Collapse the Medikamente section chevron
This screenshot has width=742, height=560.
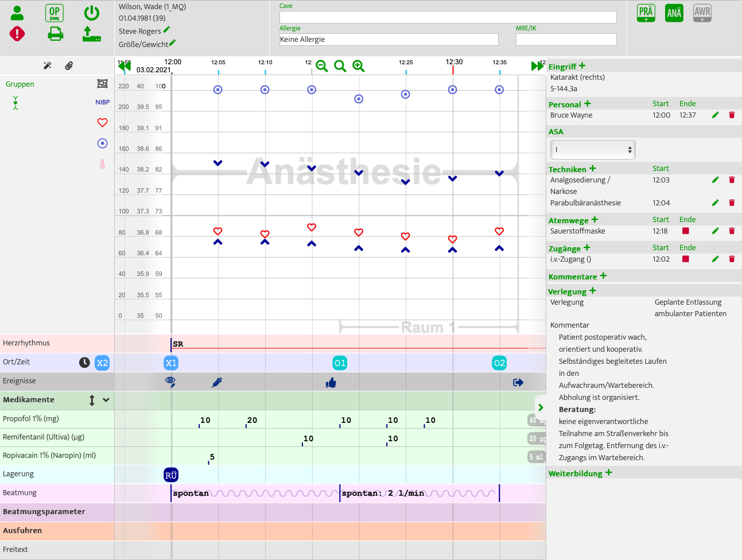(x=106, y=400)
